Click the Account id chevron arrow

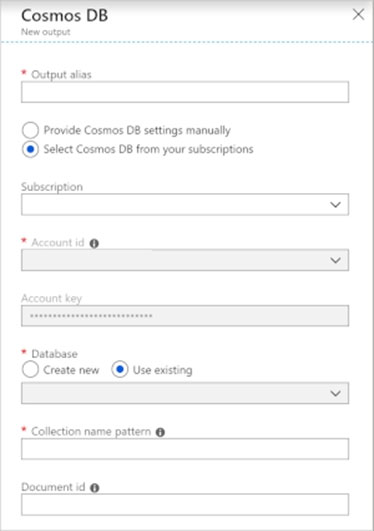click(x=335, y=260)
